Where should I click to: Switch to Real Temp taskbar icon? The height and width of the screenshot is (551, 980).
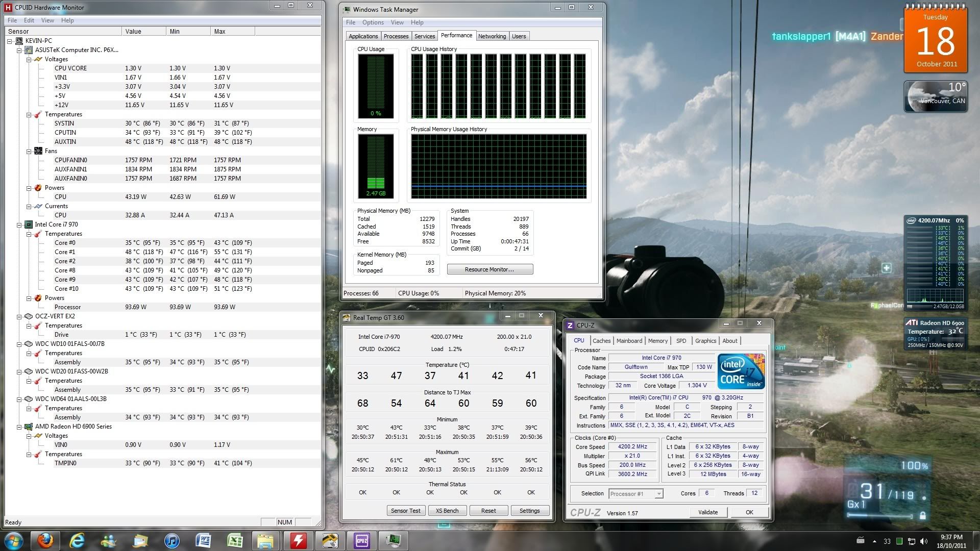330,540
